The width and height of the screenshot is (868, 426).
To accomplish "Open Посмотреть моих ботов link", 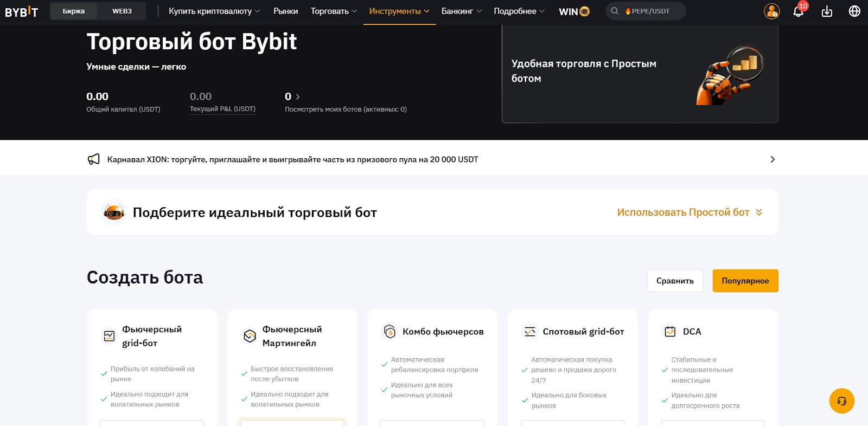I will 346,109.
